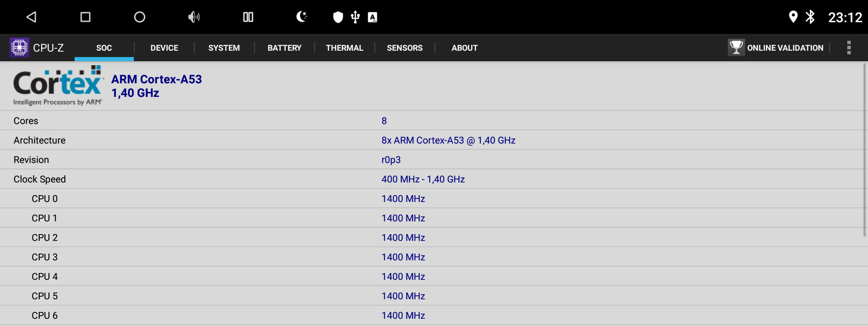Tap the Android back navigation arrow
868x326 pixels.
coord(31,17)
